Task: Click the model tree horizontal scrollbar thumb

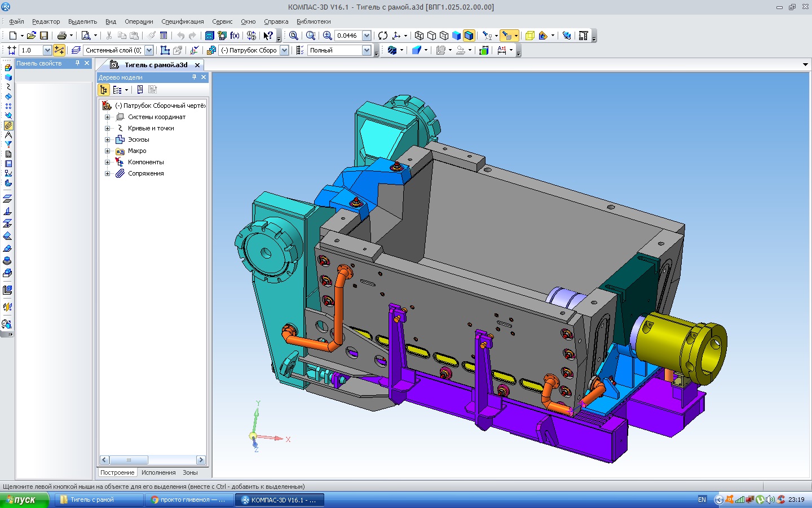Action: point(129,460)
